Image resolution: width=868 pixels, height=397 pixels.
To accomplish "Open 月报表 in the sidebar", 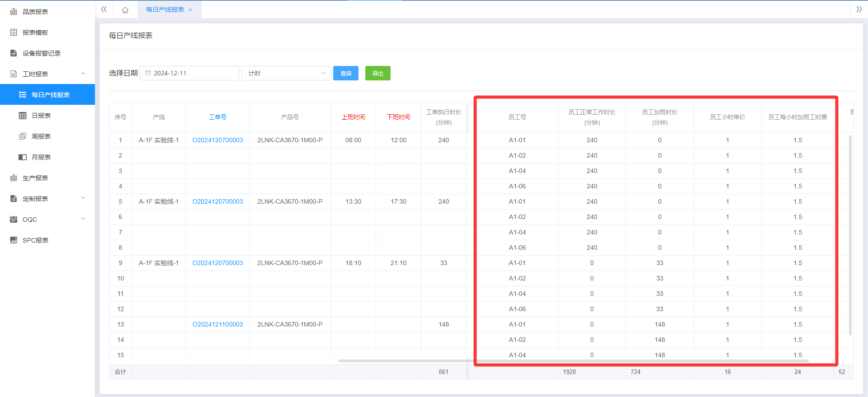I will pyautogui.click(x=41, y=157).
